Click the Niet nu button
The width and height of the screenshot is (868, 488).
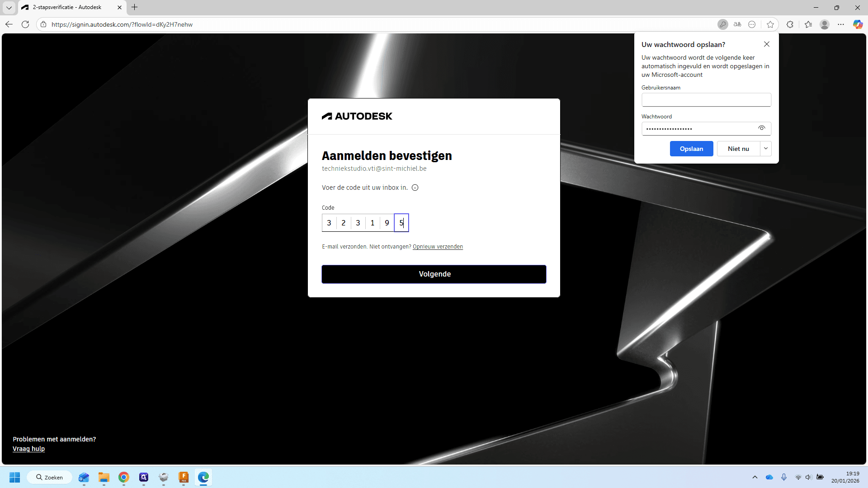(738, 149)
